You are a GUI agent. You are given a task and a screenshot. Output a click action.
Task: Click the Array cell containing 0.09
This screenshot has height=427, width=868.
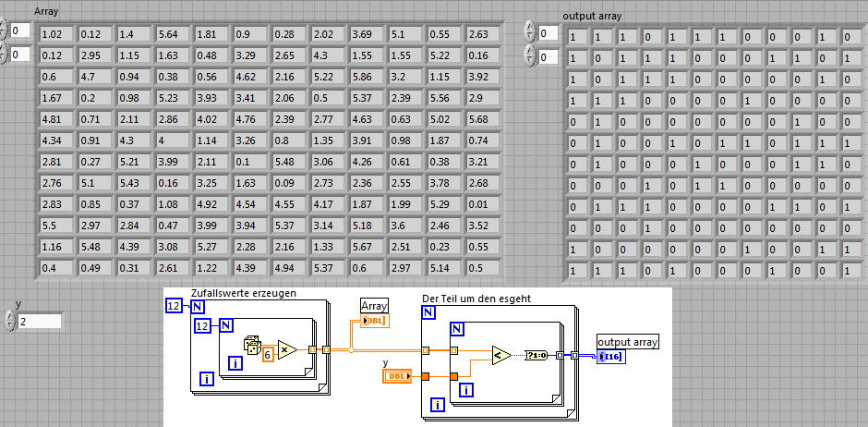tap(289, 183)
